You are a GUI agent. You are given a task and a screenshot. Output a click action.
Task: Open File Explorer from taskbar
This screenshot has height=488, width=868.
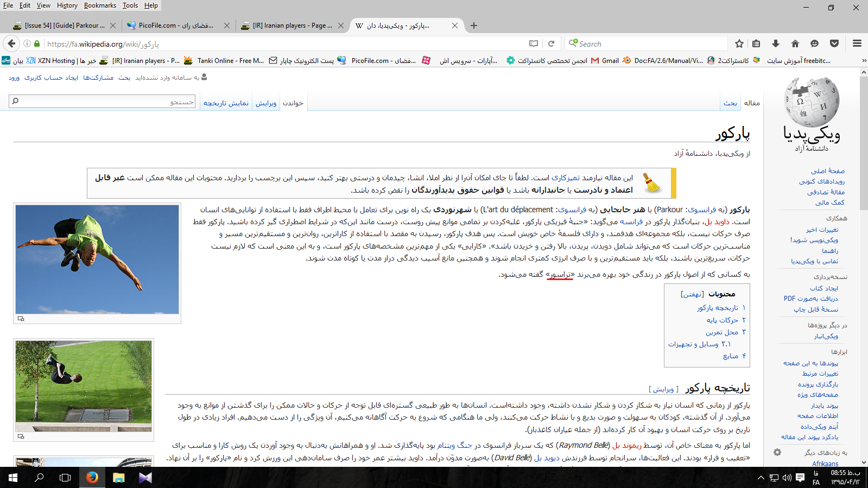tap(118, 478)
